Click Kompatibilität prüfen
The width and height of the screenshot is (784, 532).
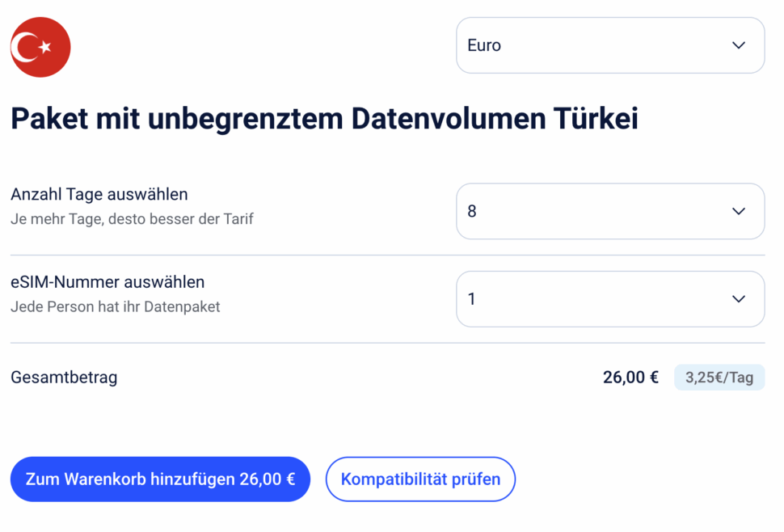point(419,479)
